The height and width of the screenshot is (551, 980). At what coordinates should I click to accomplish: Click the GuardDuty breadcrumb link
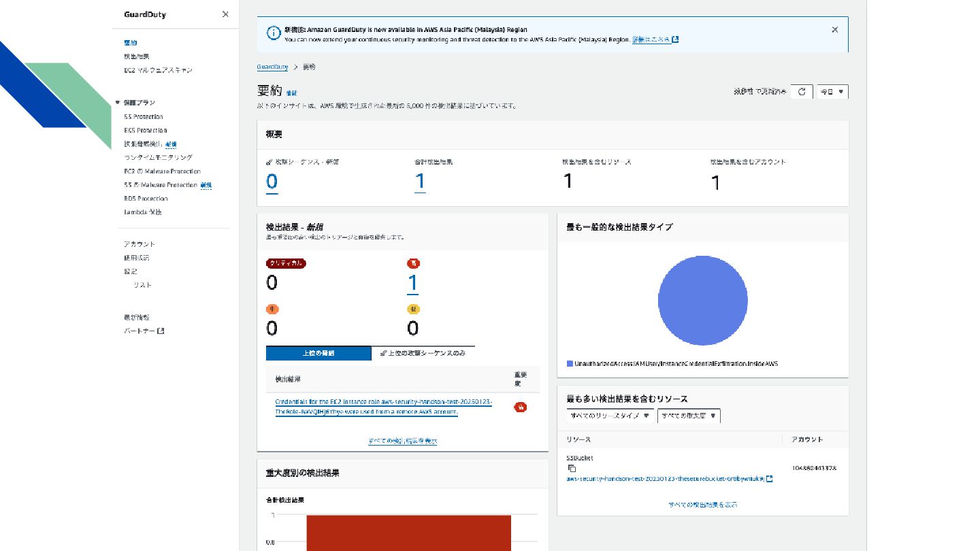[272, 67]
